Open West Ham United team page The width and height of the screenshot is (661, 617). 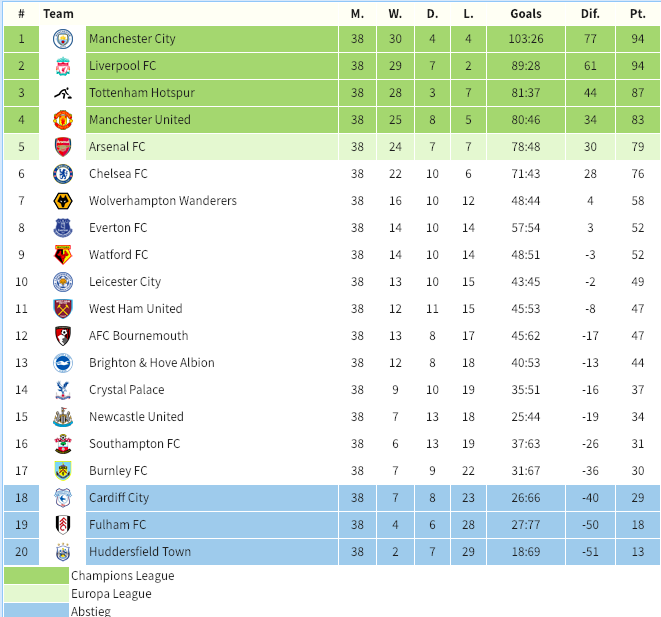click(x=136, y=308)
